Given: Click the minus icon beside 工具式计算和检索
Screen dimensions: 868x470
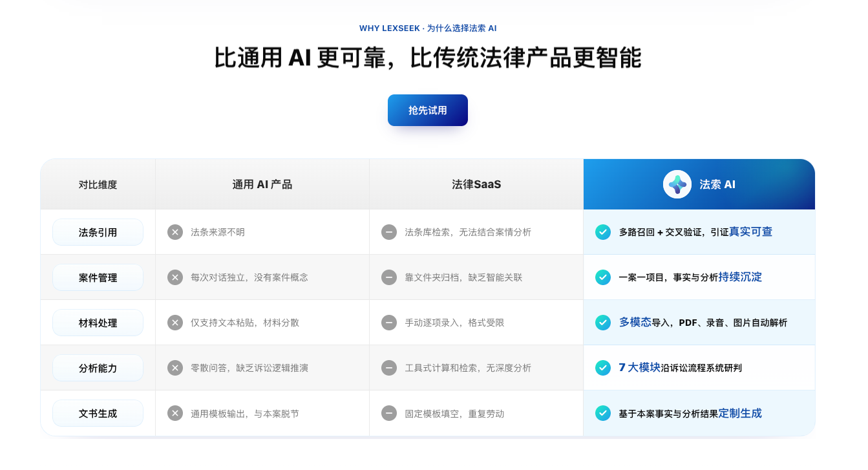Looking at the screenshot, I should click(389, 368).
